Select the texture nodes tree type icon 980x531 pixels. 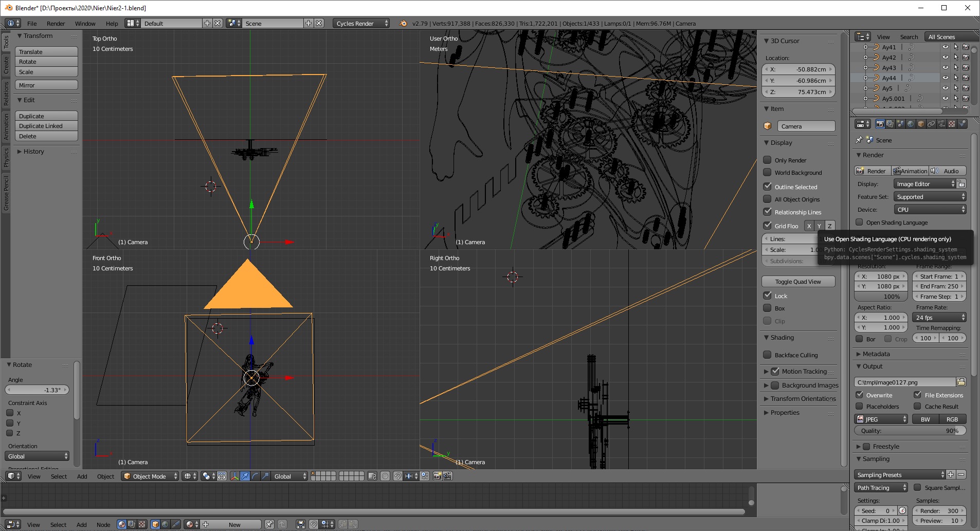point(142,524)
